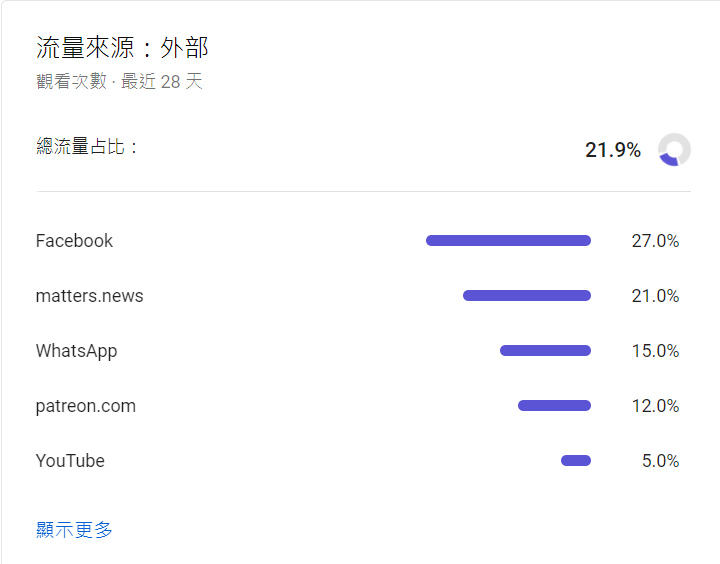Click the 12.0% patreon.com value
This screenshot has height=564, width=720.
coord(655,406)
